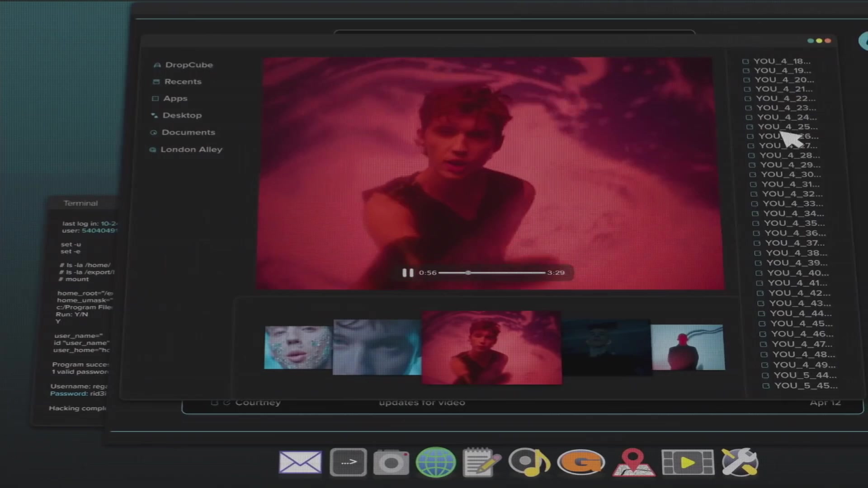Image resolution: width=868 pixels, height=488 pixels.
Task: Open Desktop in the sidebar
Action: pyautogui.click(x=182, y=115)
